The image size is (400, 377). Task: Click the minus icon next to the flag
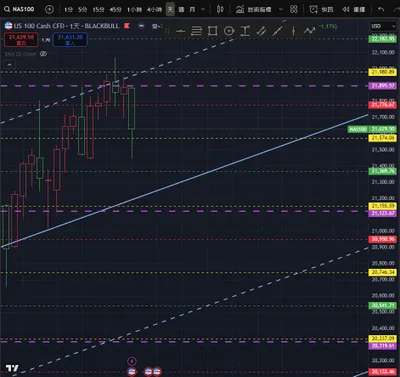pos(142,26)
